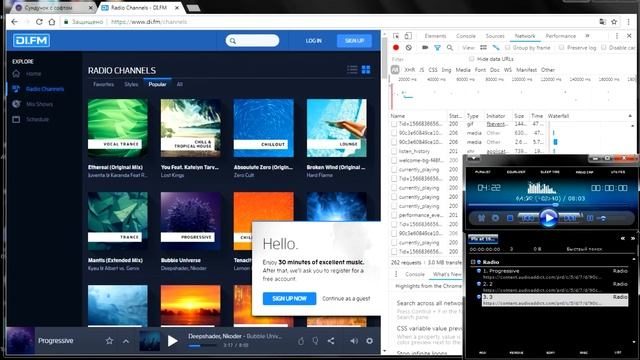Filter network requests by Media

(x=463, y=70)
